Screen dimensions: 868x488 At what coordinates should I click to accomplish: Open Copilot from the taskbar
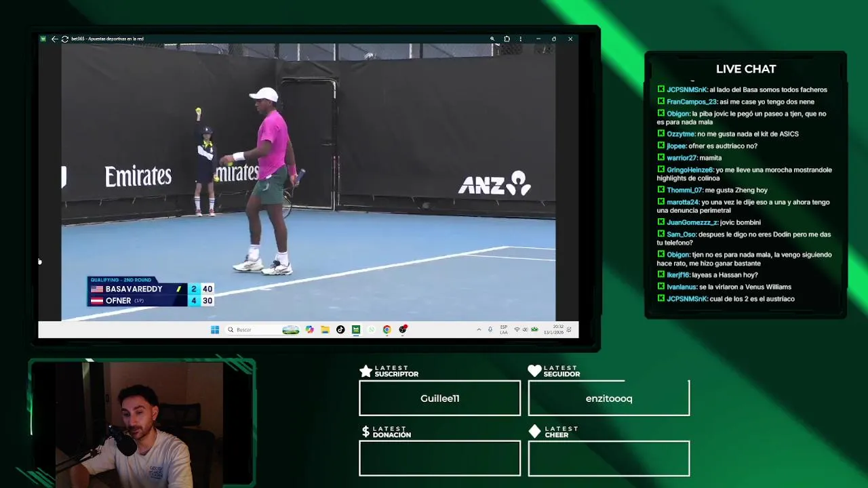(x=310, y=329)
